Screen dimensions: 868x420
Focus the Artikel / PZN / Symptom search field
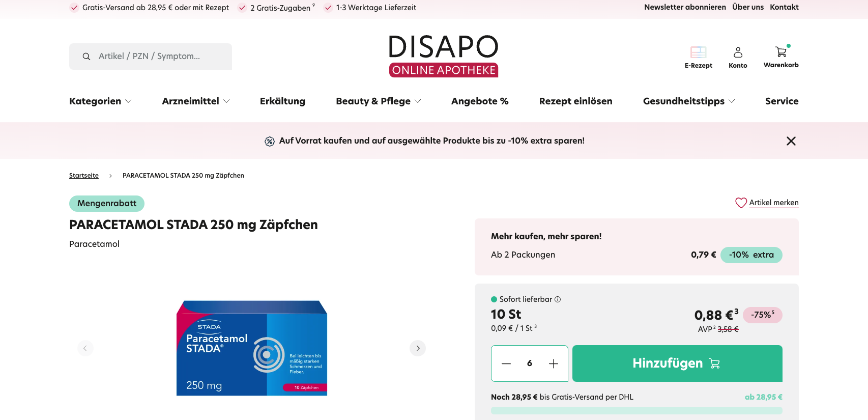[x=158, y=57]
